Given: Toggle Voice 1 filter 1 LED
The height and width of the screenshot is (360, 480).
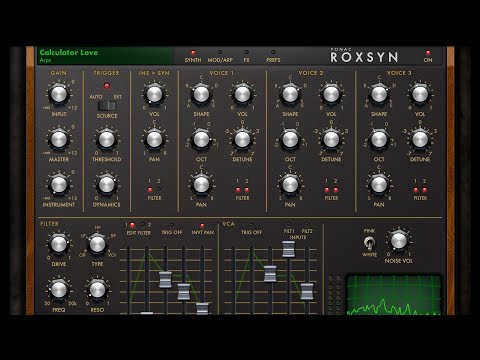Looking at the screenshot, I should click(x=238, y=190).
